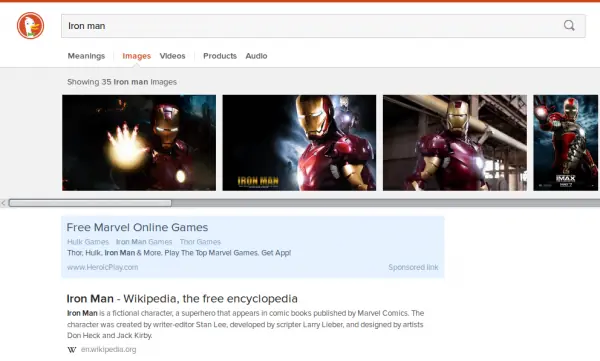This screenshot has width=600, height=361.
Task: Click the DuckDuckGo duck logo
Action: point(30,26)
